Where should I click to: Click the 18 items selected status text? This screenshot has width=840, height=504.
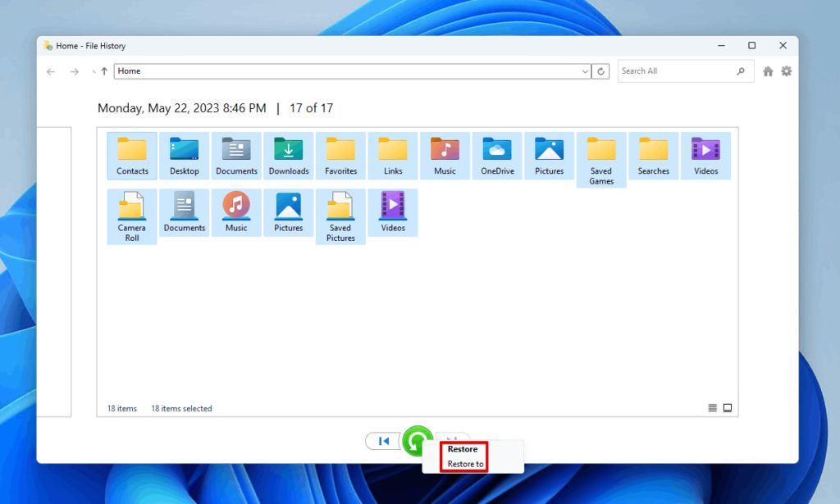[x=181, y=408]
